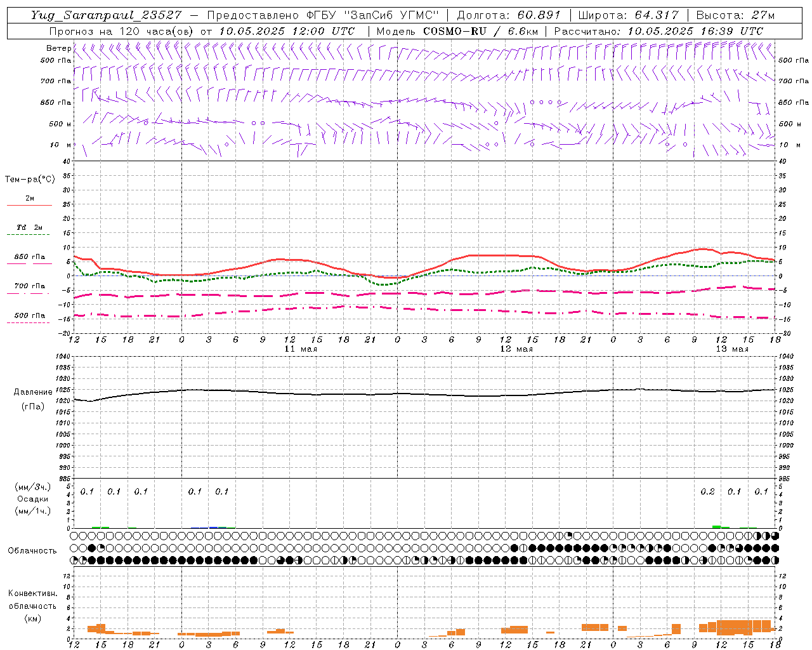The image size is (812, 650).
Task: Select the Высота: 27м label
Action: click(735, 15)
